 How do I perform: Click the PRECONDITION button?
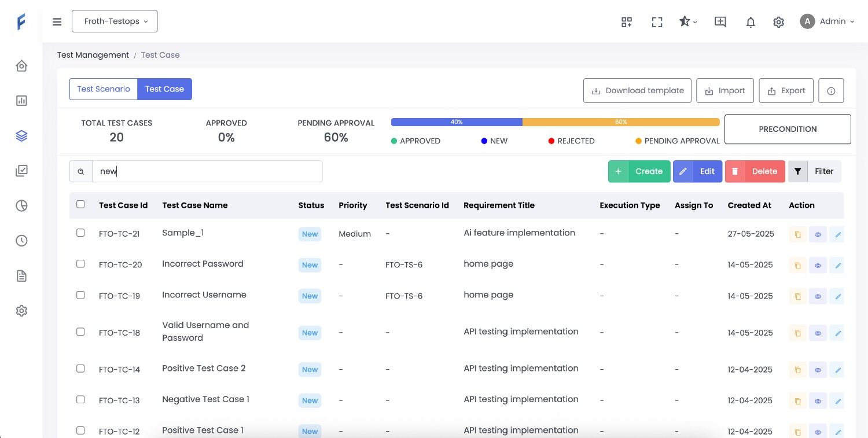[x=787, y=129]
